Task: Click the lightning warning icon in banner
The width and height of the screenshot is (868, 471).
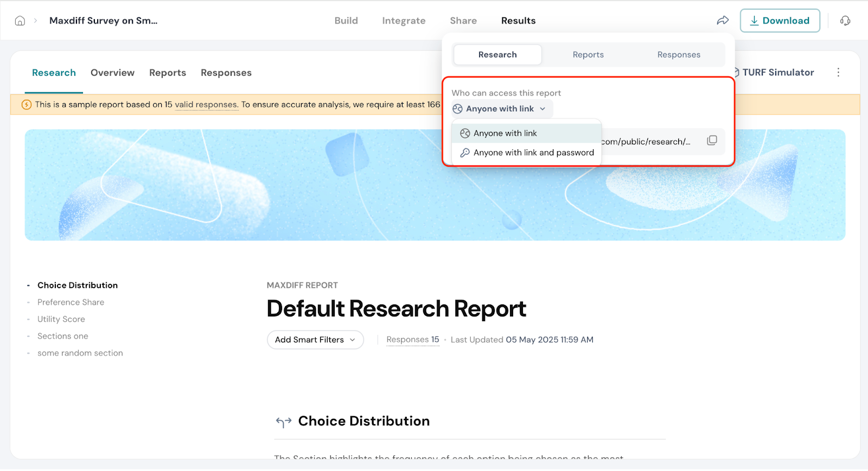Action: click(x=26, y=105)
